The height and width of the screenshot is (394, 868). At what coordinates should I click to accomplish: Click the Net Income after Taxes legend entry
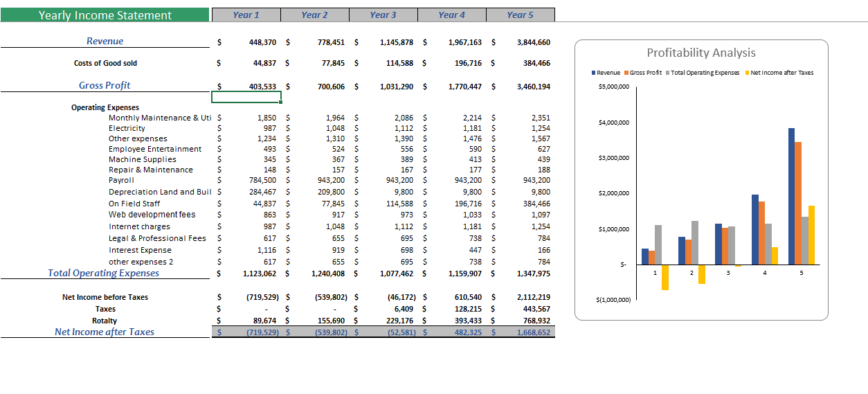pos(780,73)
